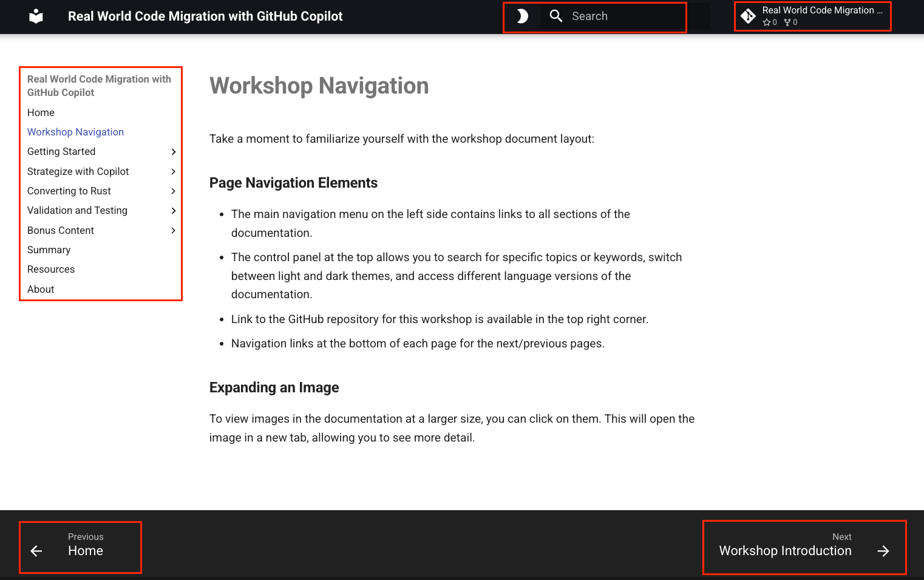
Task: Open the Summary sidebar page
Action: click(x=49, y=250)
